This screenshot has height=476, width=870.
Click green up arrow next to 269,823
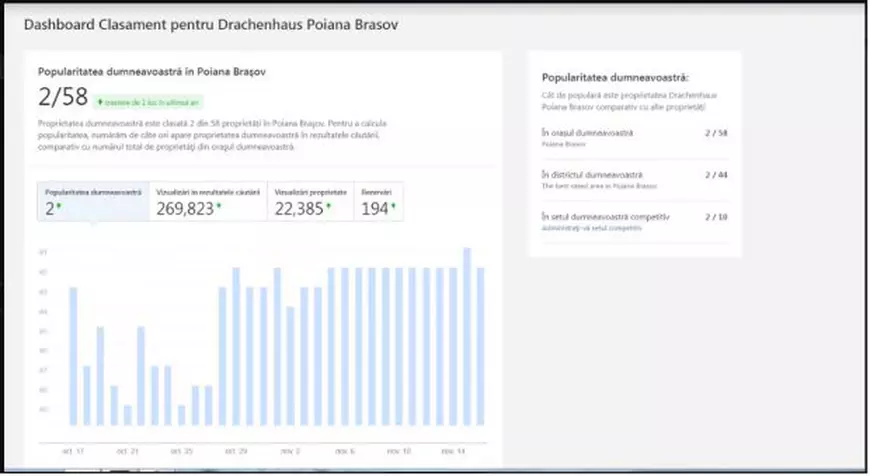[x=219, y=207]
